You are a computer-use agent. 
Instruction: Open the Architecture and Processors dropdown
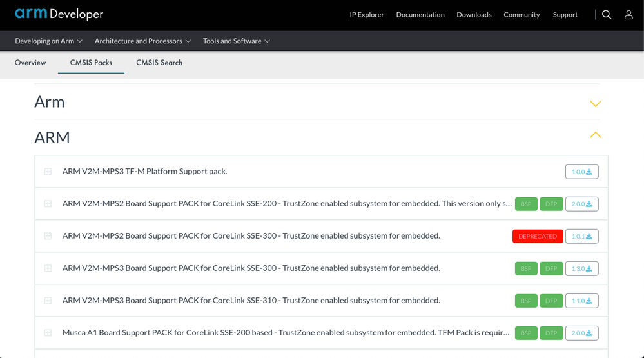[x=142, y=41]
